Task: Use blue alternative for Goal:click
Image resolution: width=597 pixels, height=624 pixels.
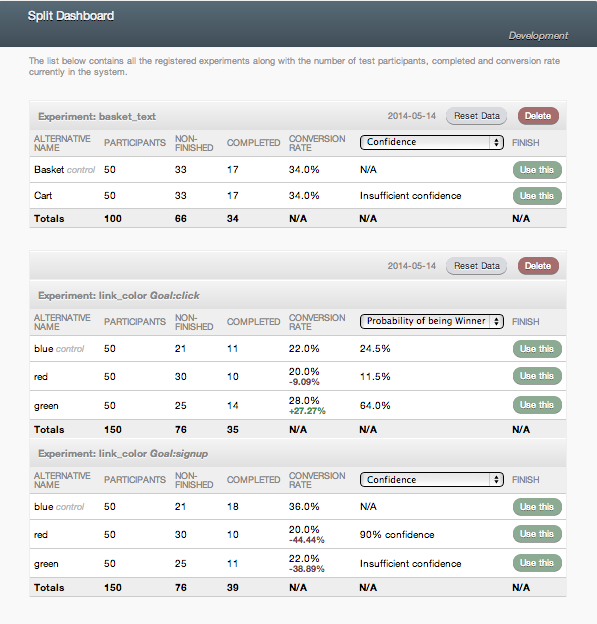Action: click(537, 349)
